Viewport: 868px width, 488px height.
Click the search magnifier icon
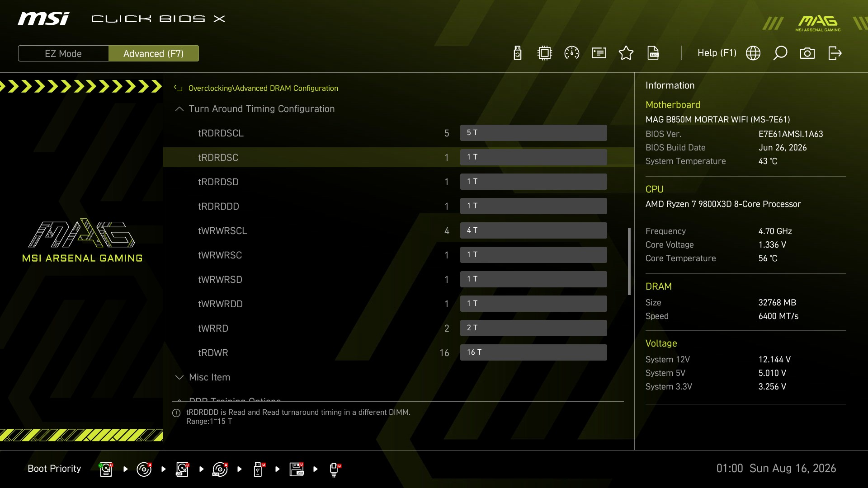(x=780, y=53)
